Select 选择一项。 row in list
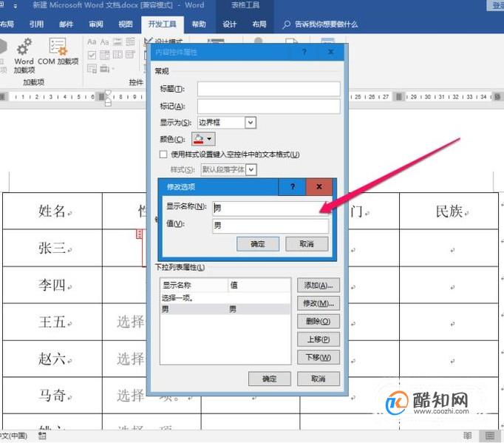The image size is (504, 443). coord(225,298)
